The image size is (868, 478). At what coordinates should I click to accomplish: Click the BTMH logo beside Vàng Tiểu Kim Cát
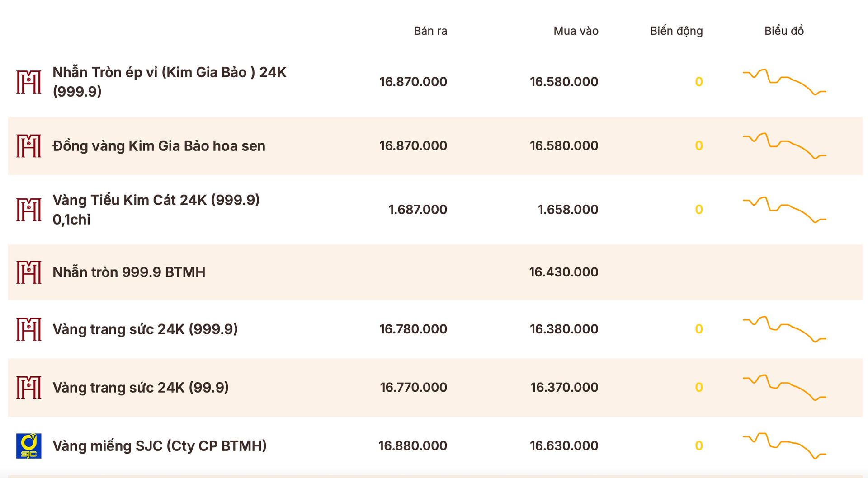click(28, 210)
